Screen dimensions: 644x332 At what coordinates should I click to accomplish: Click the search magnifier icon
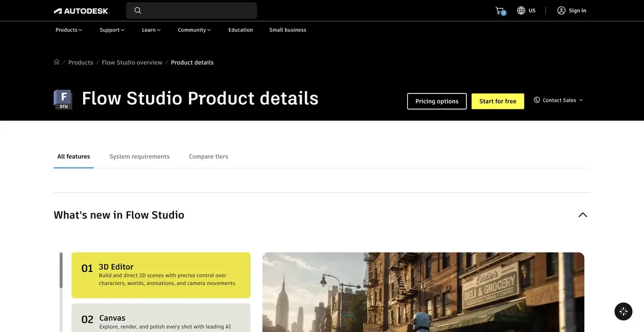click(138, 11)
